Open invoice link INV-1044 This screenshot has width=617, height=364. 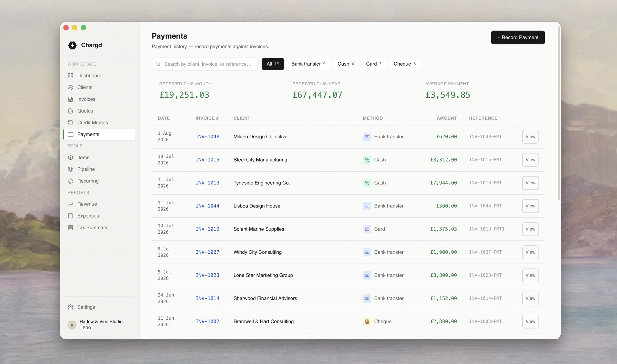(207, 206)
